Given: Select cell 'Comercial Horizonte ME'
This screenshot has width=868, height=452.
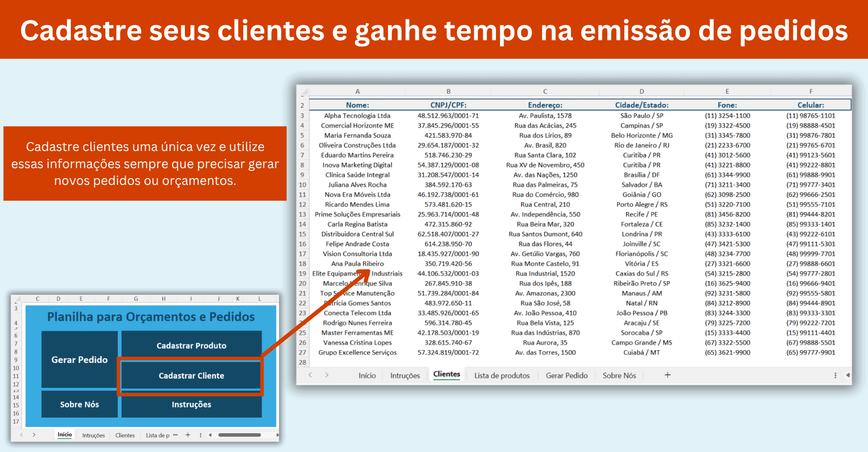Looking at the screenshot, I should (358, 126).
